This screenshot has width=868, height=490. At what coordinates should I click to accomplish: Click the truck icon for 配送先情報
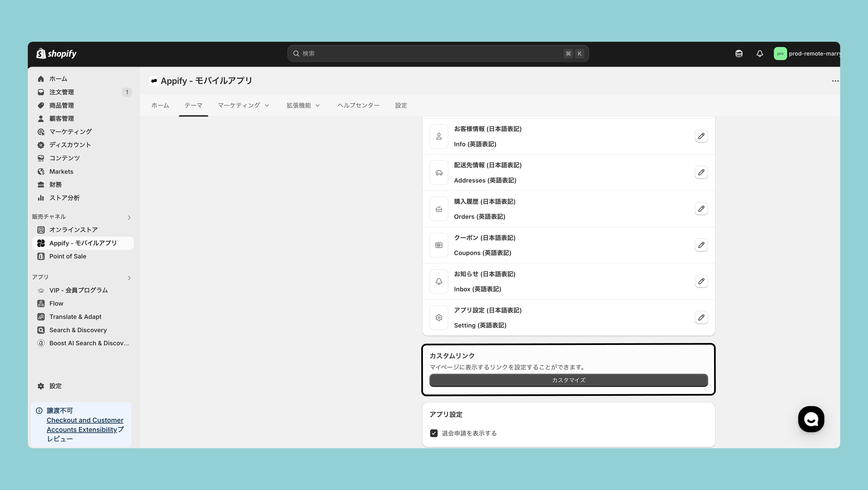tap(439, 173)
